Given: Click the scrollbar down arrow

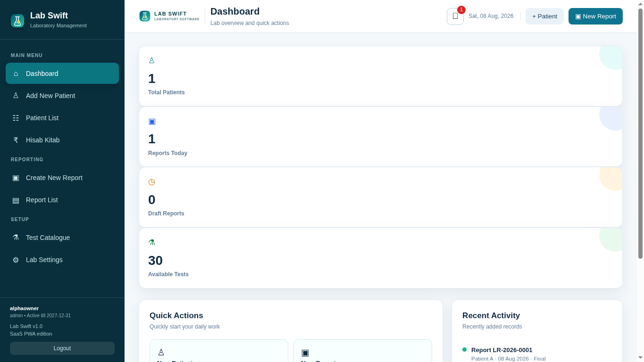Looking at the screenshot, I should 640,358.
